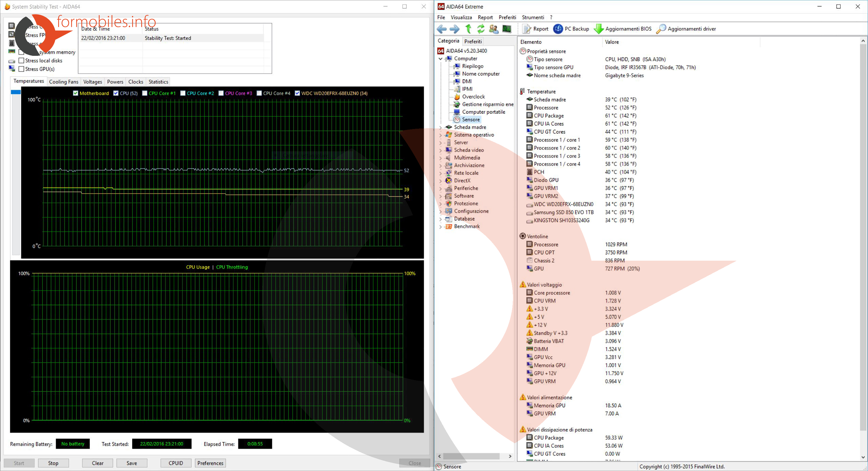
Task: Collapse the Computer tree node
Action: tap(440, 59)
